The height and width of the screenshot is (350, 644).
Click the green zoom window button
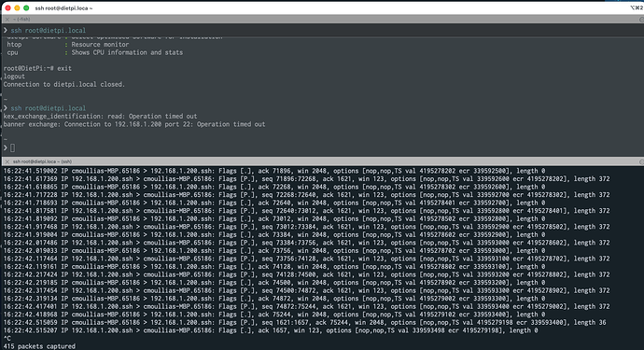(26, 7)
